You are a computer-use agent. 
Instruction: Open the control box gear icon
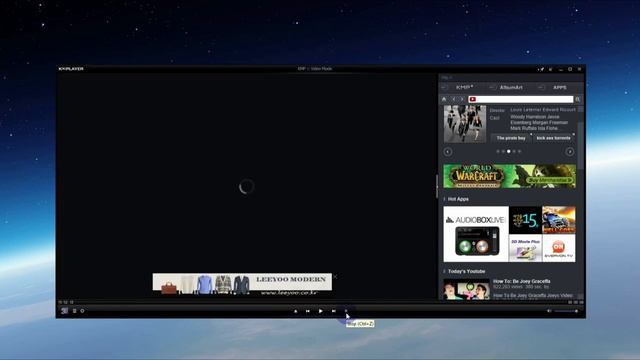coord(82,311)
